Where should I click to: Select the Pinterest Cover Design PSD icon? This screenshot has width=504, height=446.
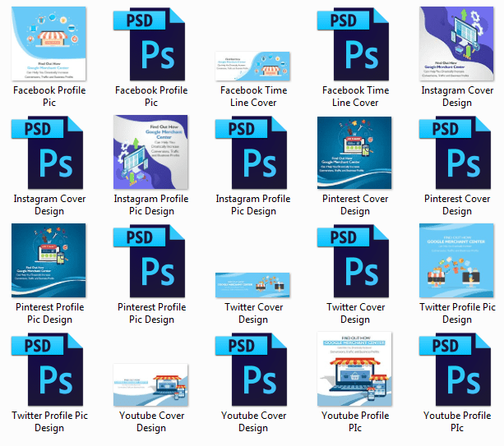coord(457,152)
